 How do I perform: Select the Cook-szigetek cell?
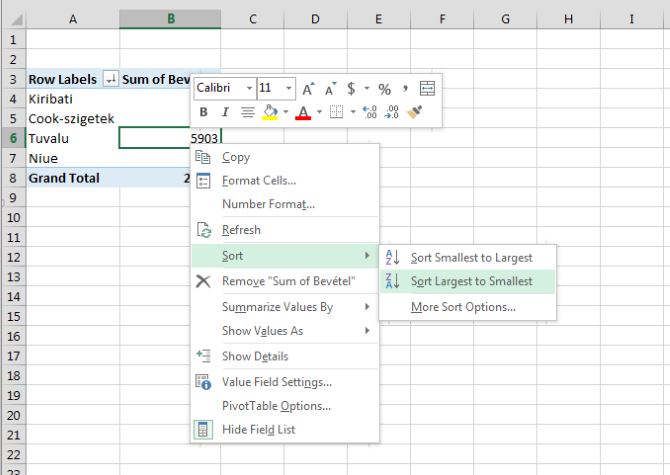73,119
